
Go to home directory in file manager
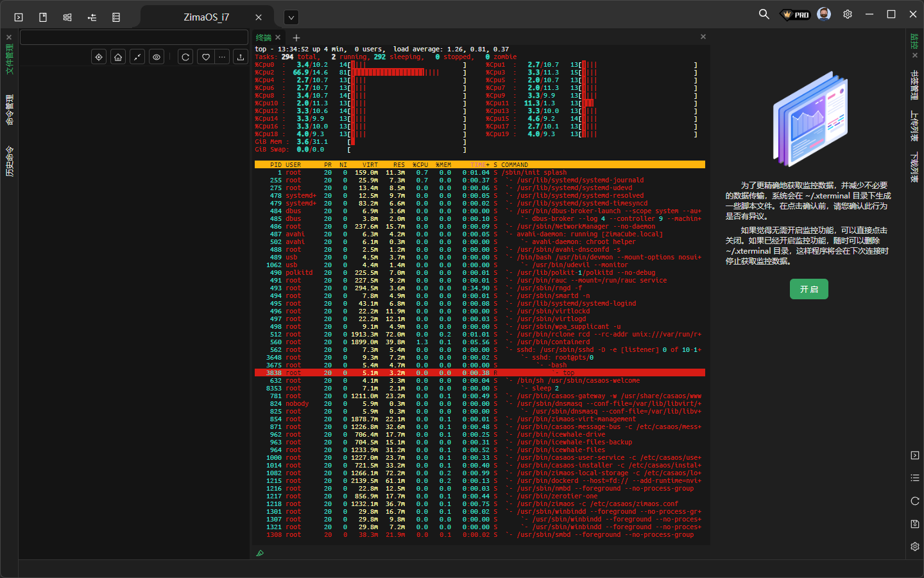coord(118,57)
